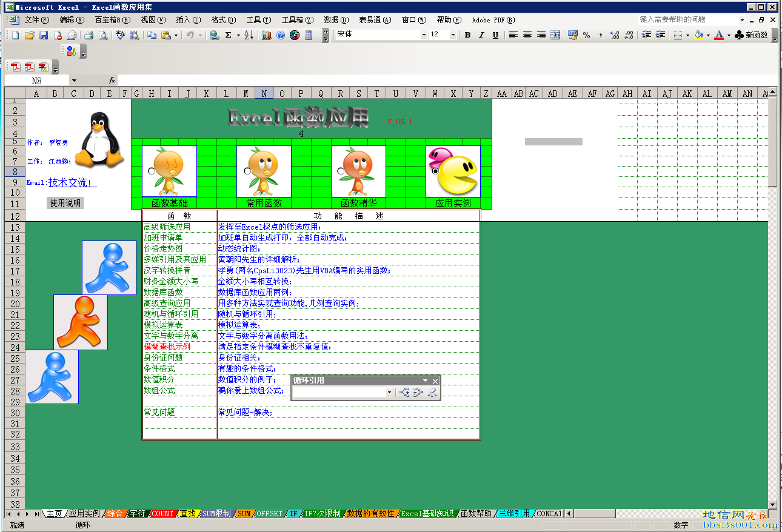Image resolution: width=782 pixels, height=532 pixels.
Task: Click the Print toolbar icon
Action: 89,35
